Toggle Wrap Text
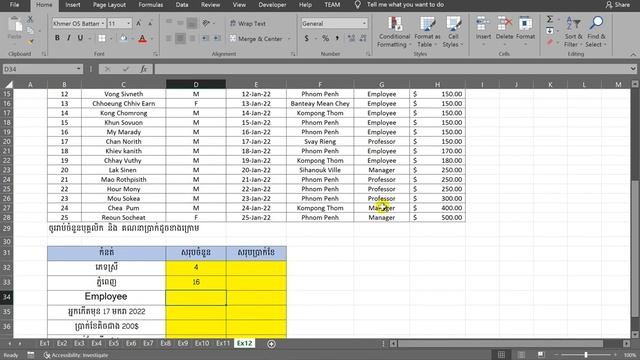The width and height of the screenshot is (640, 360). click(248, 23)
